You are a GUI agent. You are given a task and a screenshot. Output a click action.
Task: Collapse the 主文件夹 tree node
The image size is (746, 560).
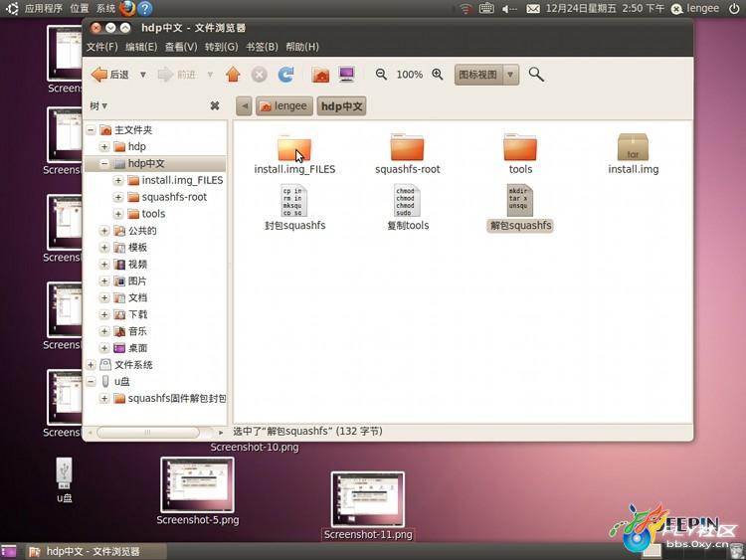pyautogui.click(x=91, y=130)
